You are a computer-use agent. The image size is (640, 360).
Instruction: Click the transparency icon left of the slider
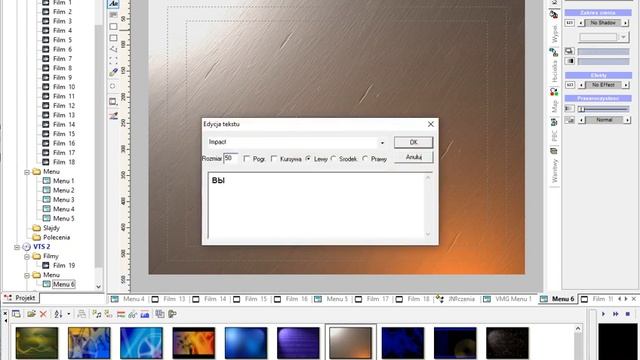(569, 109)
